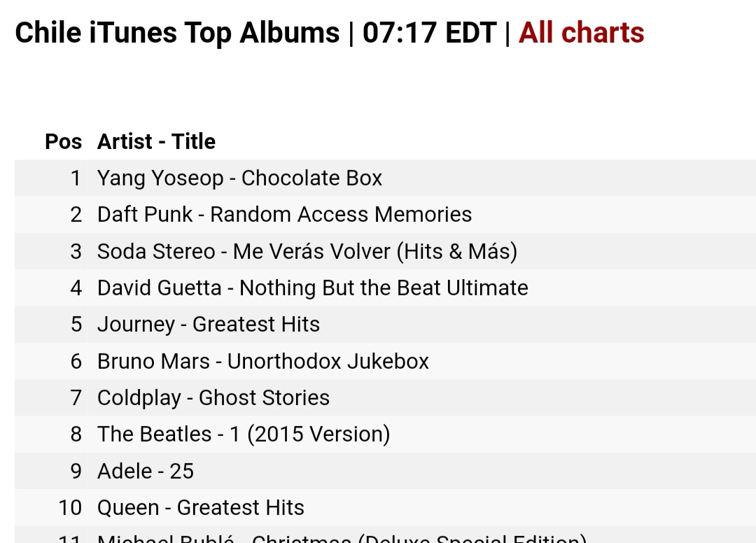Click Queen - Greatest Hits row
Screen dimensions: 756x543
tap(200, 507)
